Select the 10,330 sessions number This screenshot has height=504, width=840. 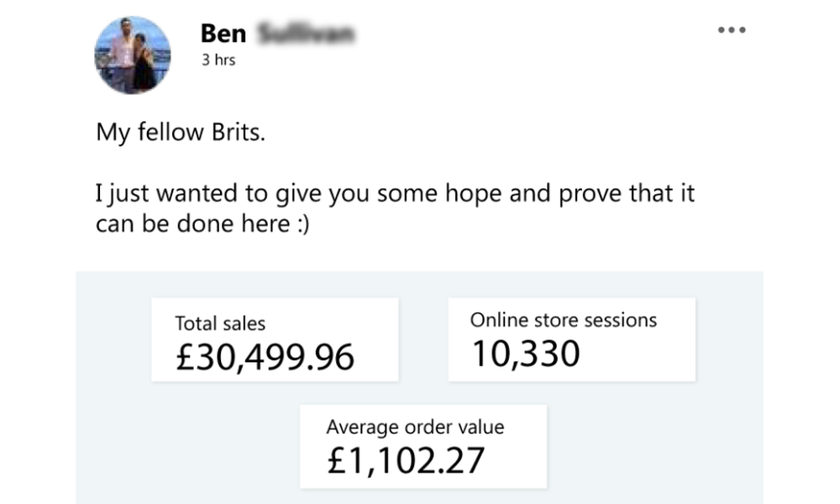tap(525, 354)
